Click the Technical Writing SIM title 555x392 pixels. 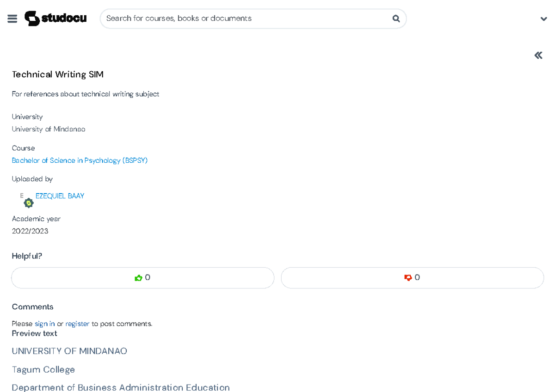tap(57, 74)
